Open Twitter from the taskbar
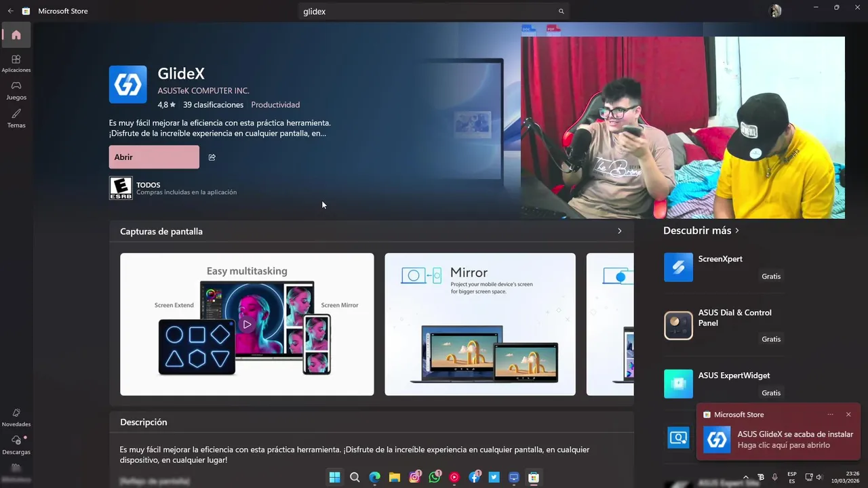The width and height of the screenshot is (868, 488). point(494,477)
